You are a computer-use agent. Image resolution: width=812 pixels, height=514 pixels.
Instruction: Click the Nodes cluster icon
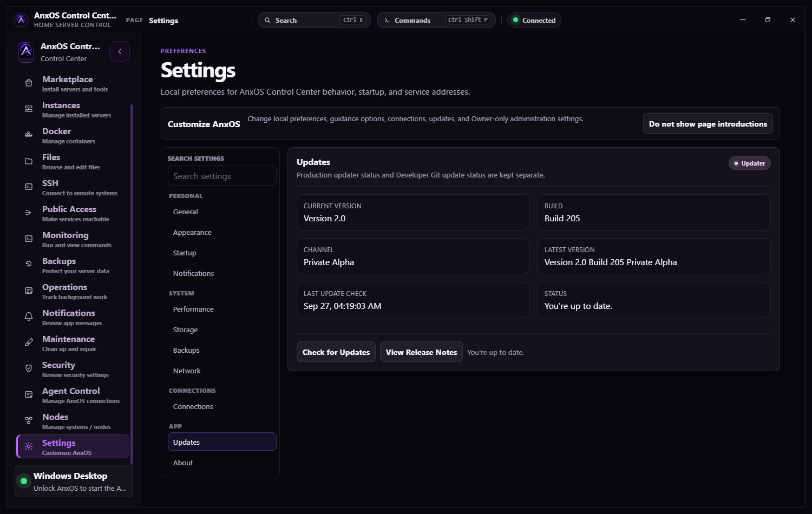pyautogui.click(x=29, y=420)
